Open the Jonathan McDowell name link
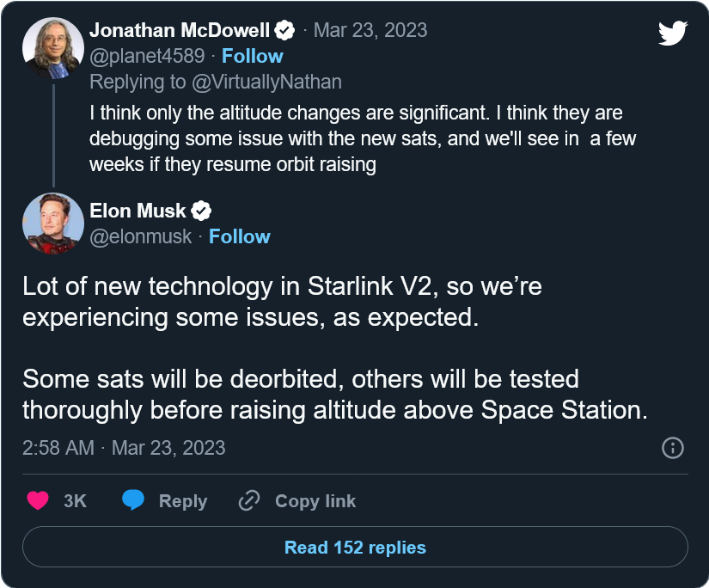709x588 pixels. tap(179, 31)
